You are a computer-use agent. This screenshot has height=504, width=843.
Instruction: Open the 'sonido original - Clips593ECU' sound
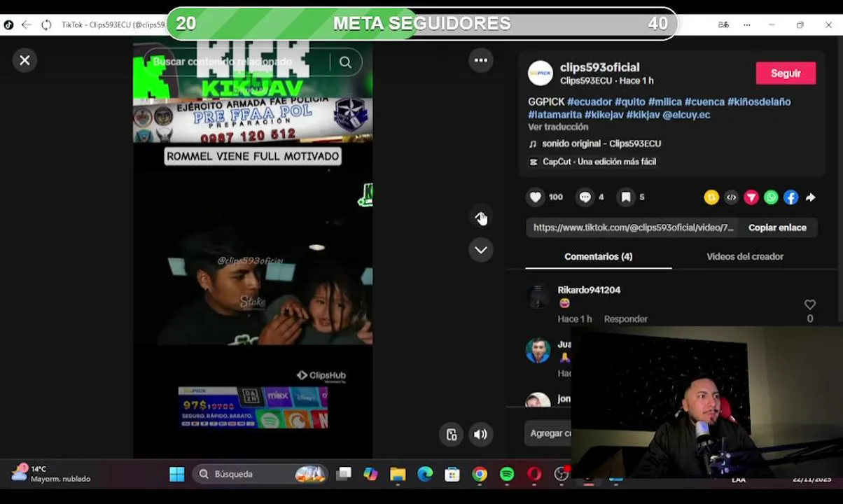[601, 143]
